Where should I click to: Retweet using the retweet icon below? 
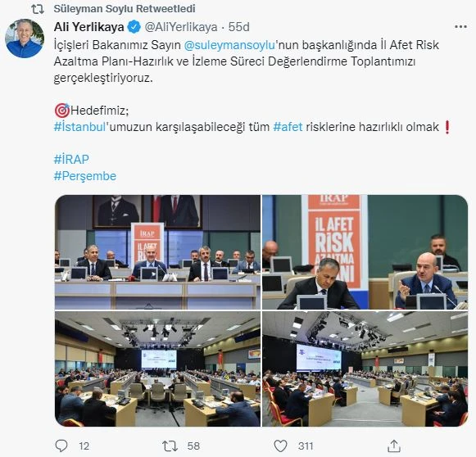coord(169,446)
